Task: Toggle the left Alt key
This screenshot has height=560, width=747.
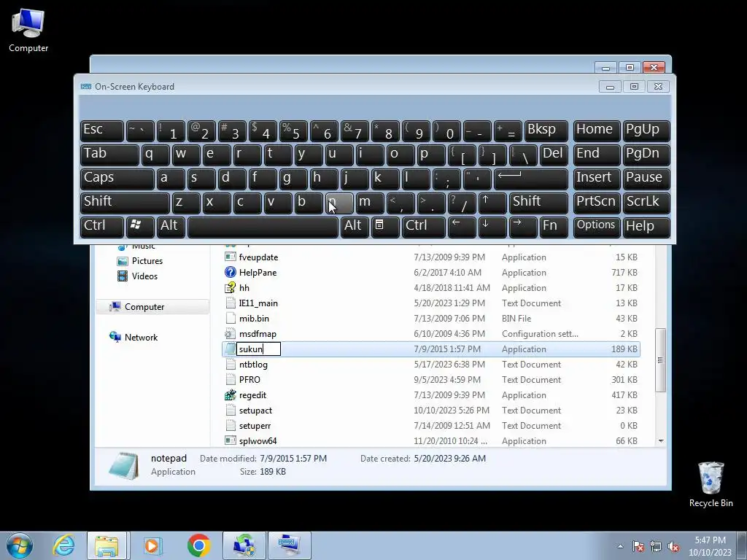Action: tap(171, 227)
